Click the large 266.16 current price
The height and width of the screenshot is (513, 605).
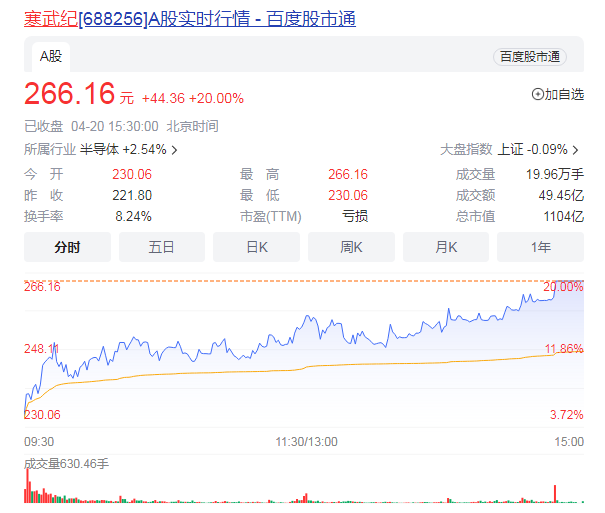[x=70, y=94]
